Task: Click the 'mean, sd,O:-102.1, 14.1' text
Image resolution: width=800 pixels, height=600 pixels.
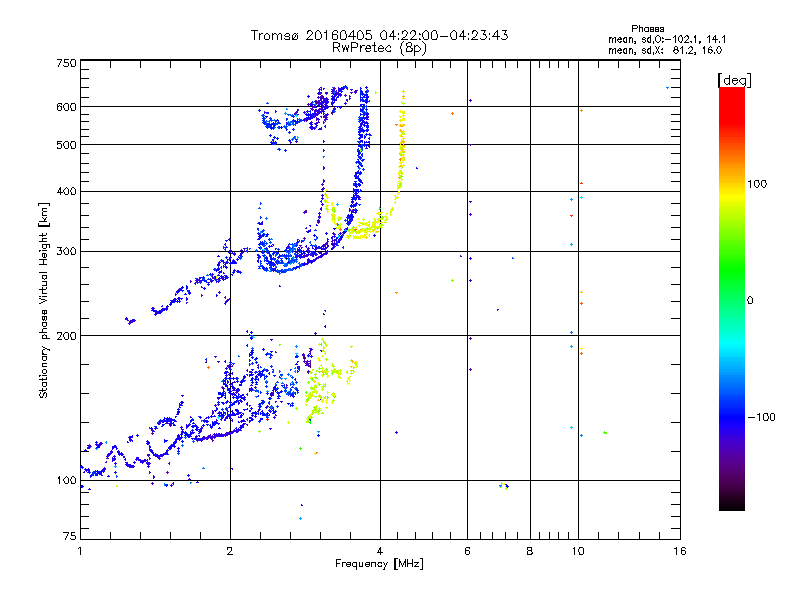Action: point(667,39)
